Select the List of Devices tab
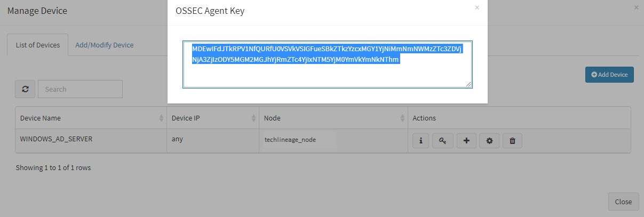This screenshot has height=217, width=644. [x=38, y=45]
